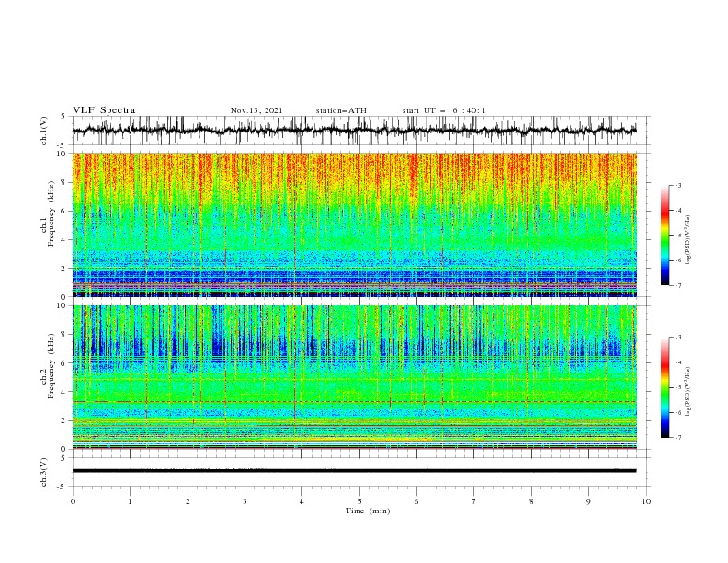Click the '-3' value on ch.1 color bar
Image resolution: width=728 pixels, height=563 pixels.
pyautogui.click(x=677, y=185)
